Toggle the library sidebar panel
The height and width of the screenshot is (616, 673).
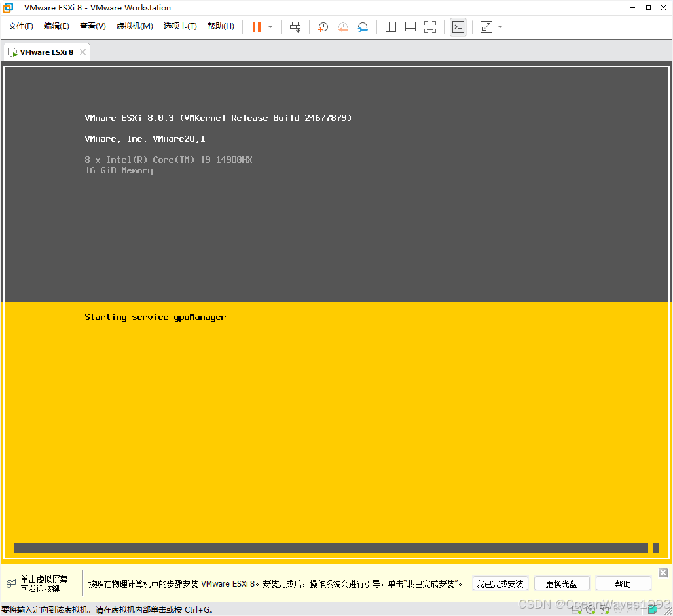tap(391, 27)
